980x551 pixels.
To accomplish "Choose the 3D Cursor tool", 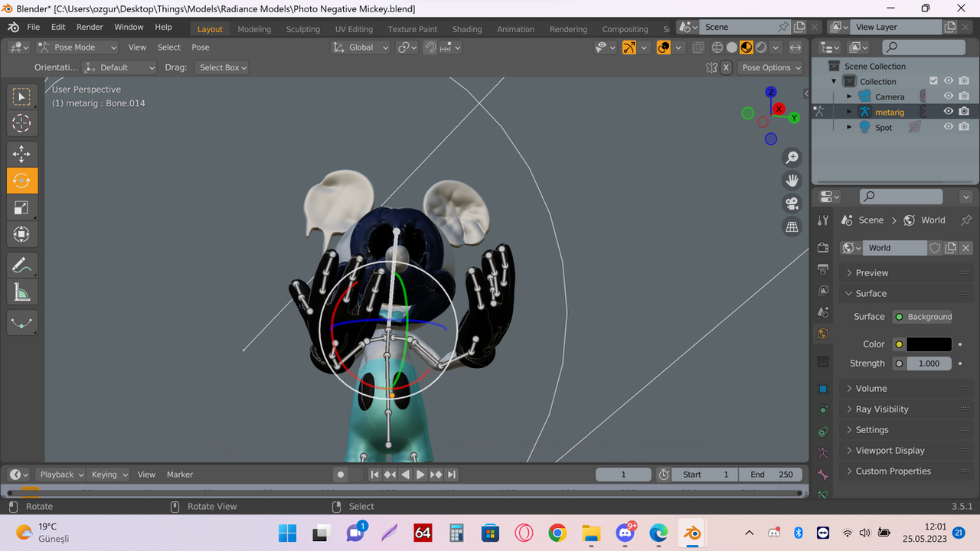I will 21,123.
